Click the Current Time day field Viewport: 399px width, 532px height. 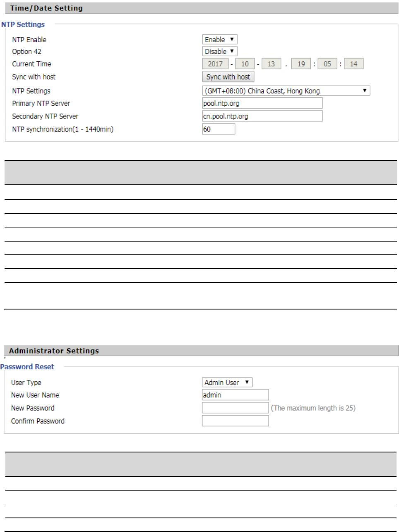271,64
